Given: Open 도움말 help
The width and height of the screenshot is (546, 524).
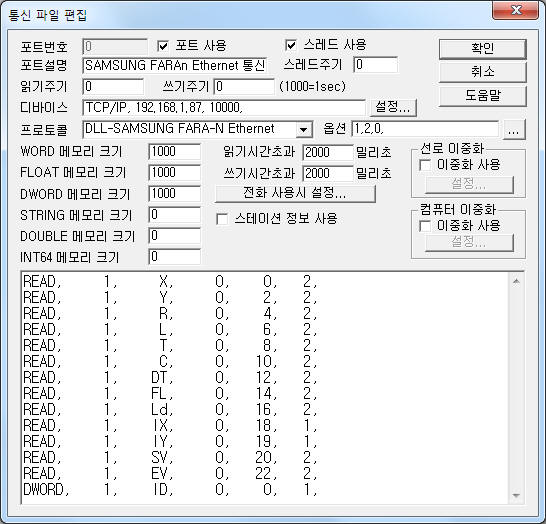Looking at the screenshot, I should [x=482, y=96].
